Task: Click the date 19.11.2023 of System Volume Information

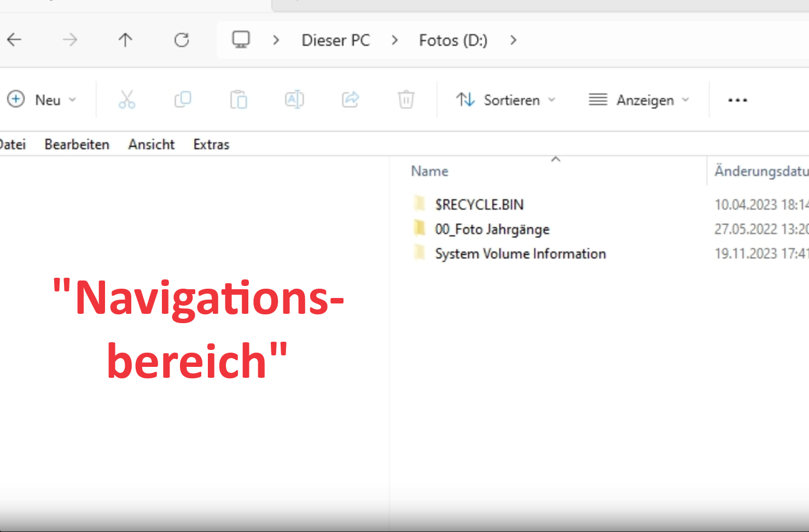Action: (761, 254)
